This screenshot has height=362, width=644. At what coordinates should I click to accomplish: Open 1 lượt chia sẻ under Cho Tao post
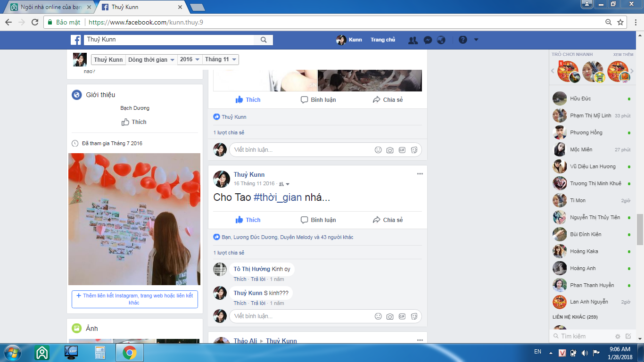point(229,253)
